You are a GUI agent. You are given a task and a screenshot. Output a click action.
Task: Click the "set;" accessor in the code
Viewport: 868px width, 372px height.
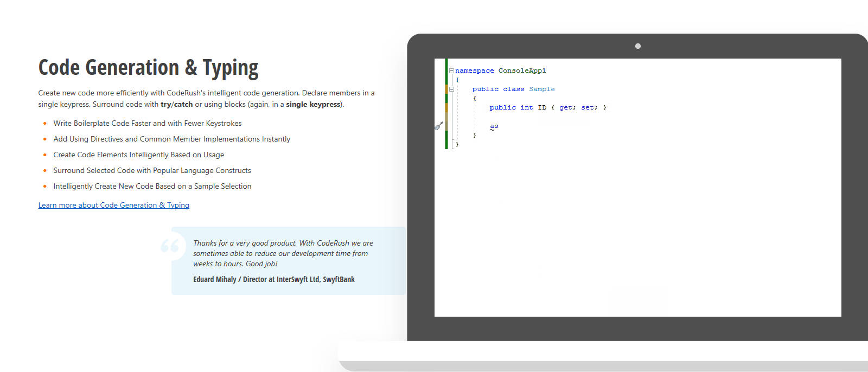(x=590, y=108)
